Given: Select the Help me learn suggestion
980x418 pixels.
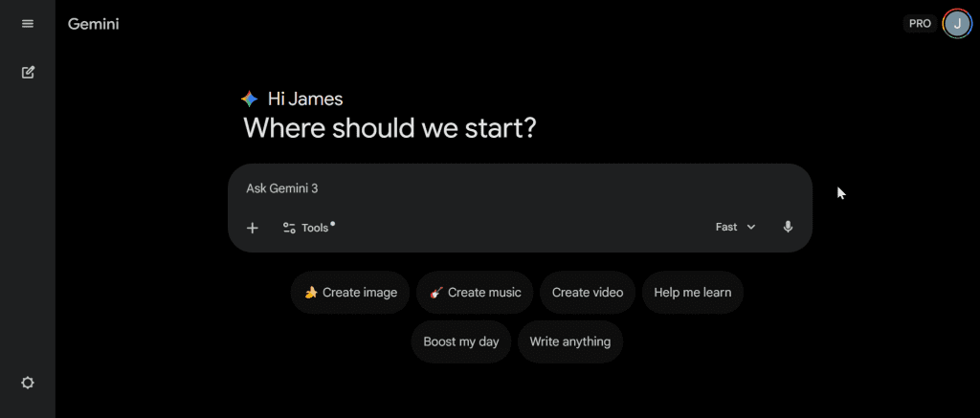Looking at the screenshot, I should click(x=692, y=293).
